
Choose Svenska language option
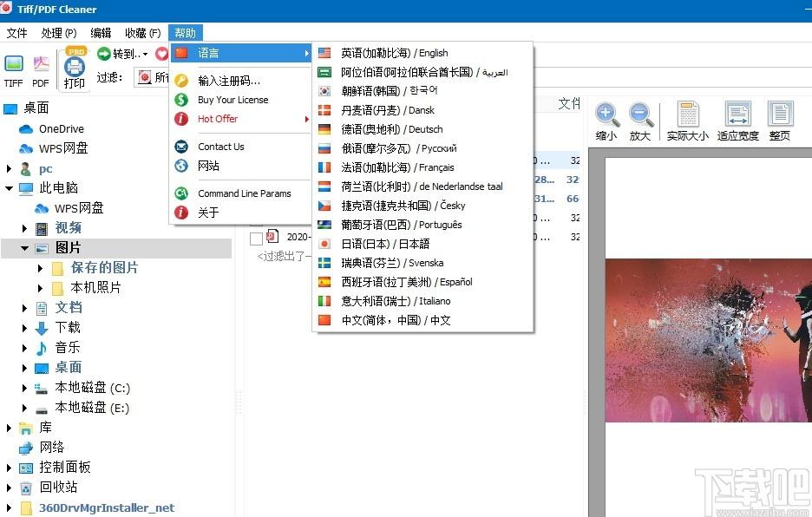pos(422,263)
